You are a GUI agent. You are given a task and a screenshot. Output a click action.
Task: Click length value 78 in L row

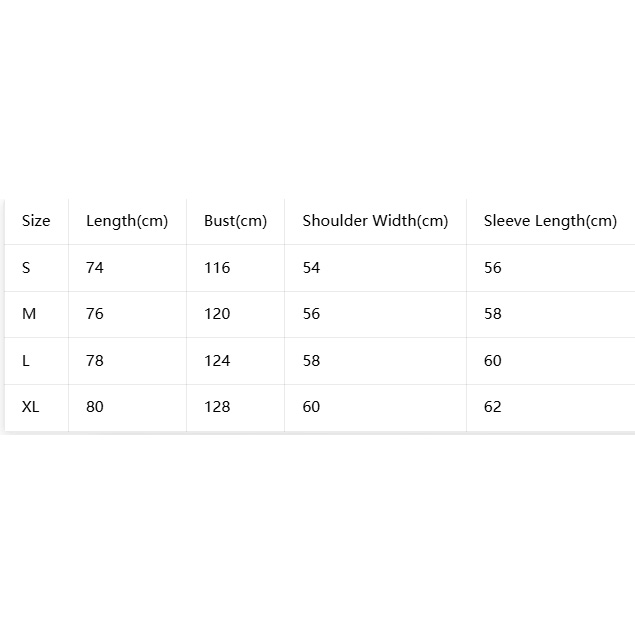pos(95,360)
